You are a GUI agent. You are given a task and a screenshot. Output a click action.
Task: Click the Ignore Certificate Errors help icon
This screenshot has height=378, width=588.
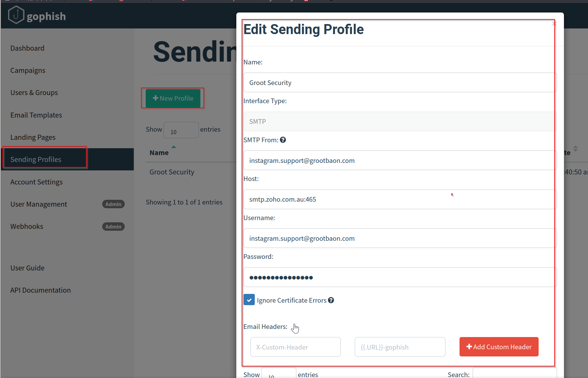[331, 300]
